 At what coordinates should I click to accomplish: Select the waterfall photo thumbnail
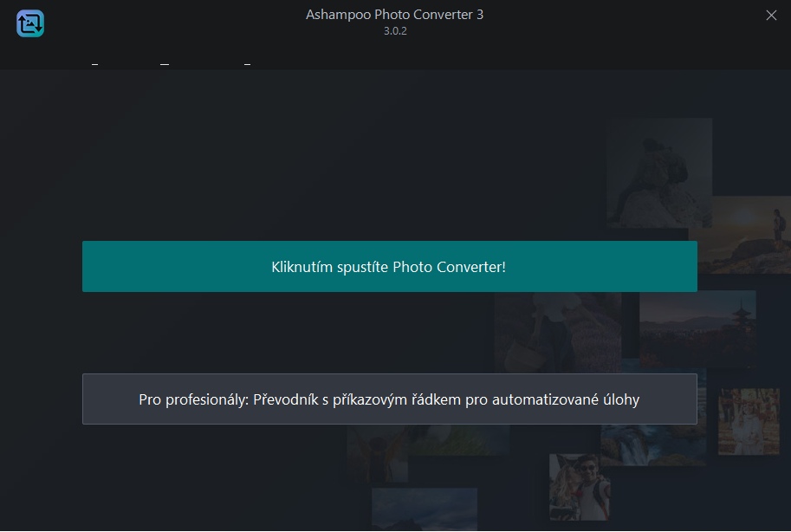click(653, 444)
